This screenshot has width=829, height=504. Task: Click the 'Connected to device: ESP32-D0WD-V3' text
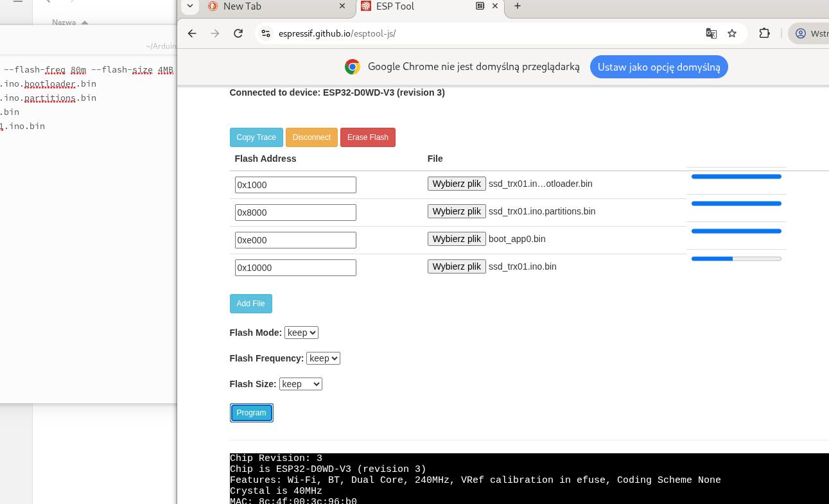337,92
